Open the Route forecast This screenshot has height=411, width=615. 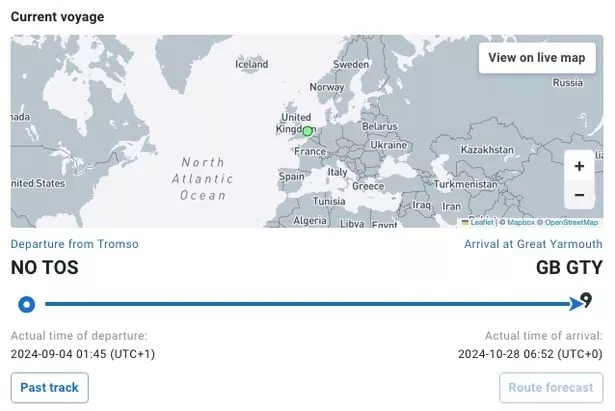point(551,387)
